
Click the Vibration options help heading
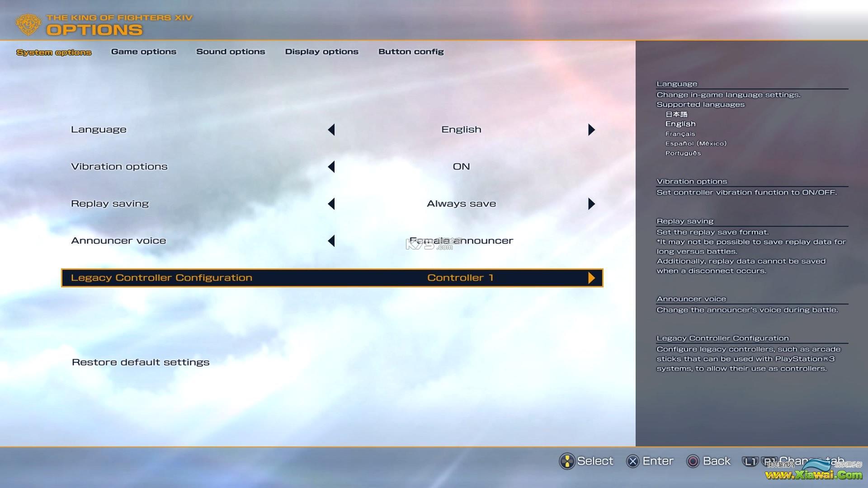(692, 182)
